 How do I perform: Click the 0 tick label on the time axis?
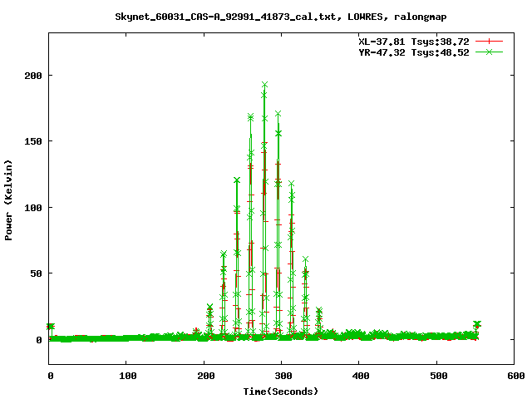pos(50,376)
